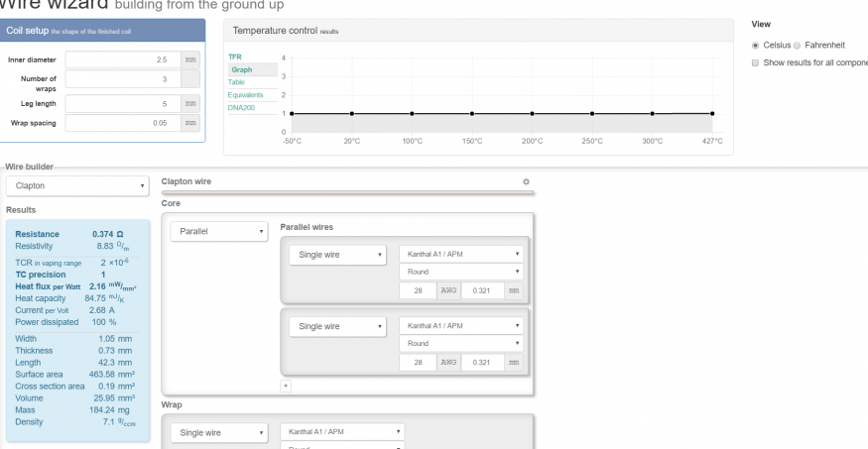Click the Temperature control results heading

[286, 31]
